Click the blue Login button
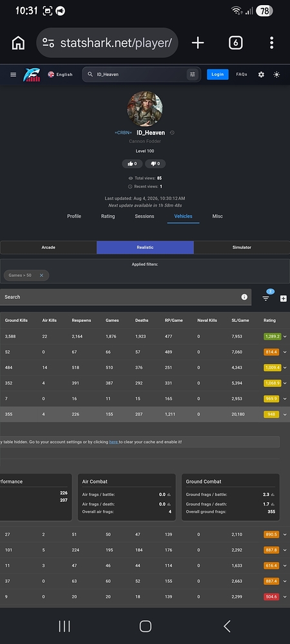The width and height of the screenshot is (290, 644). point(218,74)
